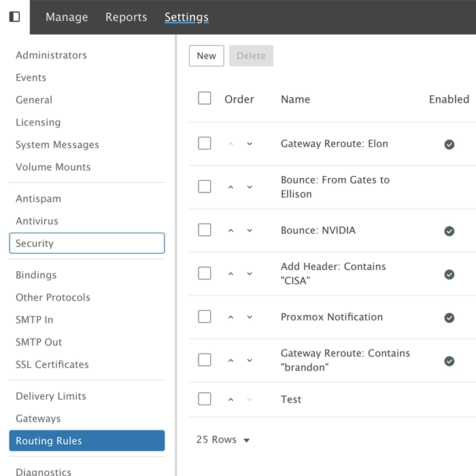Open the Manage menu
Viewport: 476px width, 476px height.
(x=67, y=17)
